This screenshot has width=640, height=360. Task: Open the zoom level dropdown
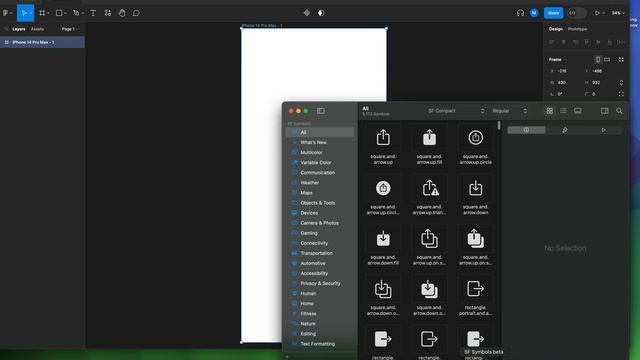pos(618,13)
